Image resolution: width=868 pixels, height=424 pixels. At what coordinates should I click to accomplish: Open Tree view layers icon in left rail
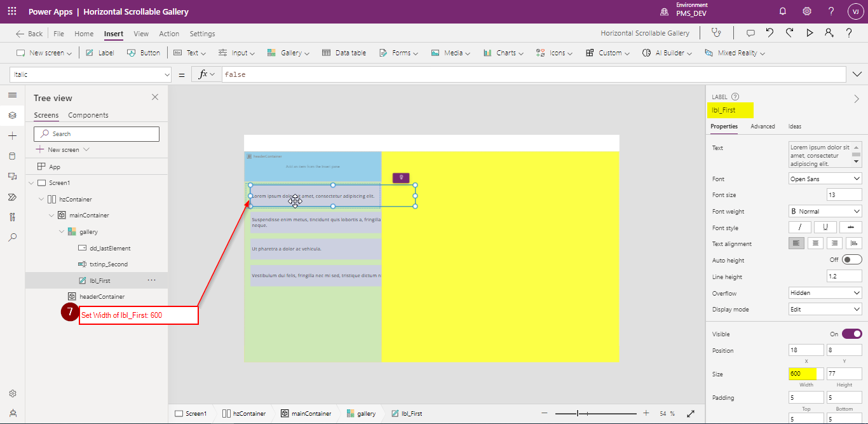pyautogui.click(x=12, y=115)
